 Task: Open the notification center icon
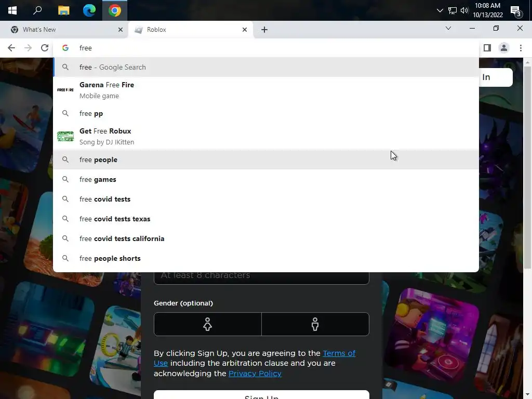[516, 11]
